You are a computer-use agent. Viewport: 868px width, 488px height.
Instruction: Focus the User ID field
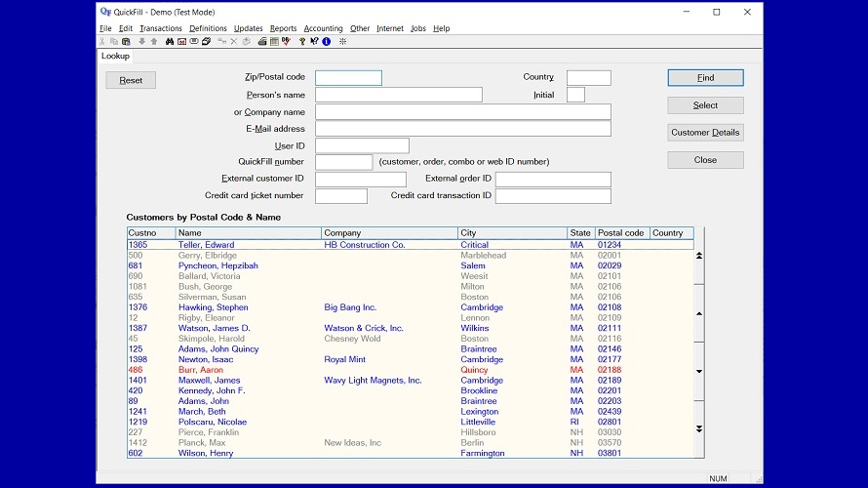point(362,145)
